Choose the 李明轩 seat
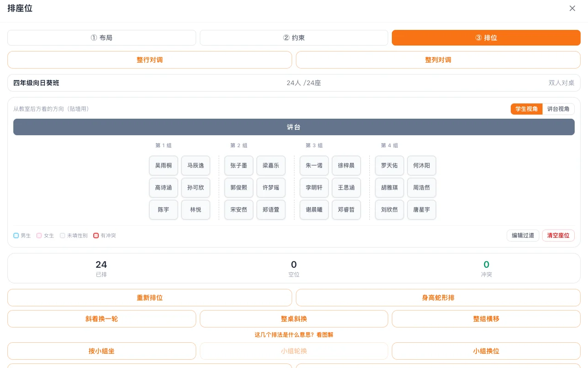 coord(314,188)
